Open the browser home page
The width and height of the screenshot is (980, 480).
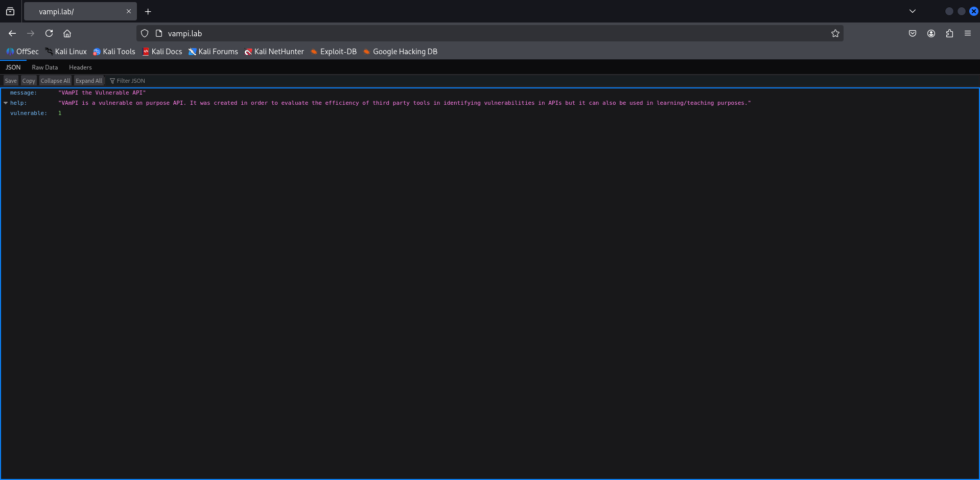pyautogui.click(x=67, y=33)
